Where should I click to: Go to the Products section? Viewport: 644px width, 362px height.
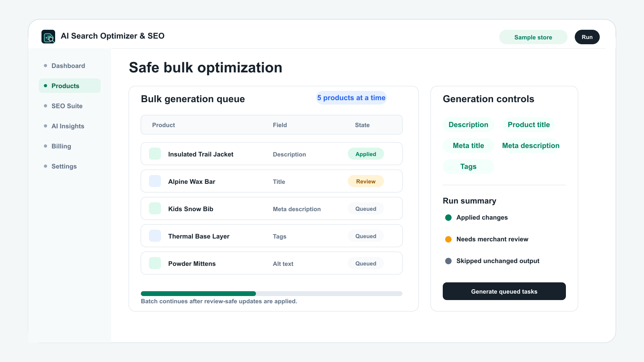(70, 86)
